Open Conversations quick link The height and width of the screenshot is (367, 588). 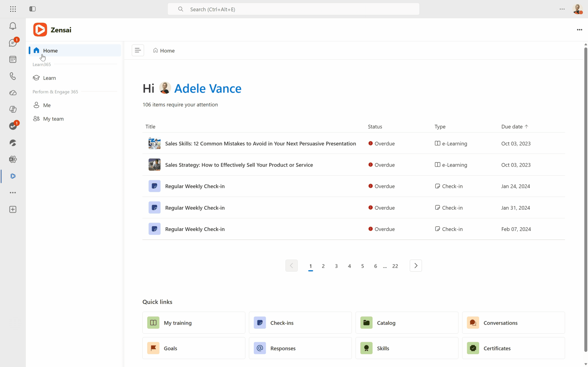(513, 323)
